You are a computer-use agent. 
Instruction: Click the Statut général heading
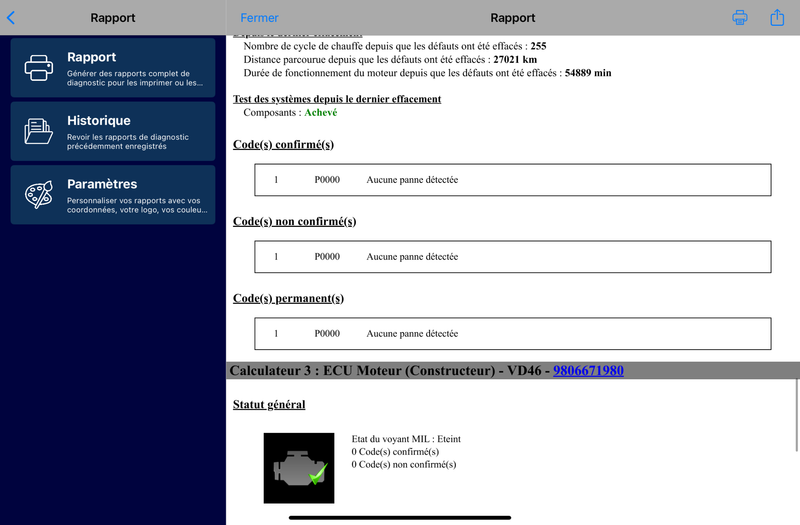click(269, 404)
